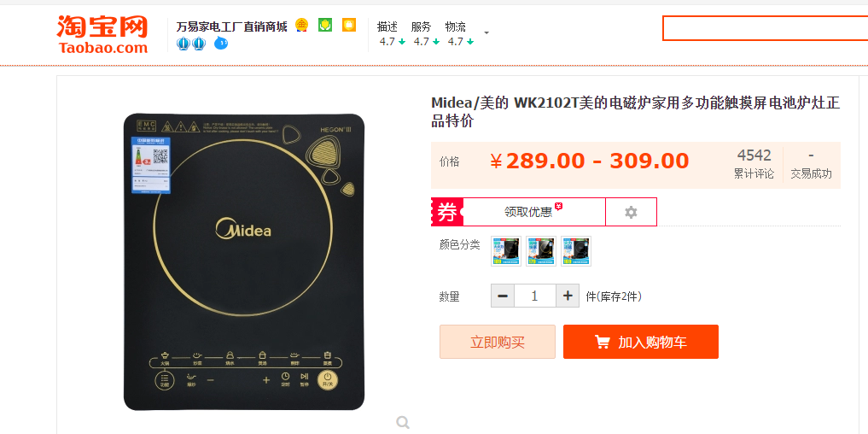Viewport: 868px width, 434px height.
Task: Click the Taobao logo
Action: pyautogui.click(x=102, y=34)
